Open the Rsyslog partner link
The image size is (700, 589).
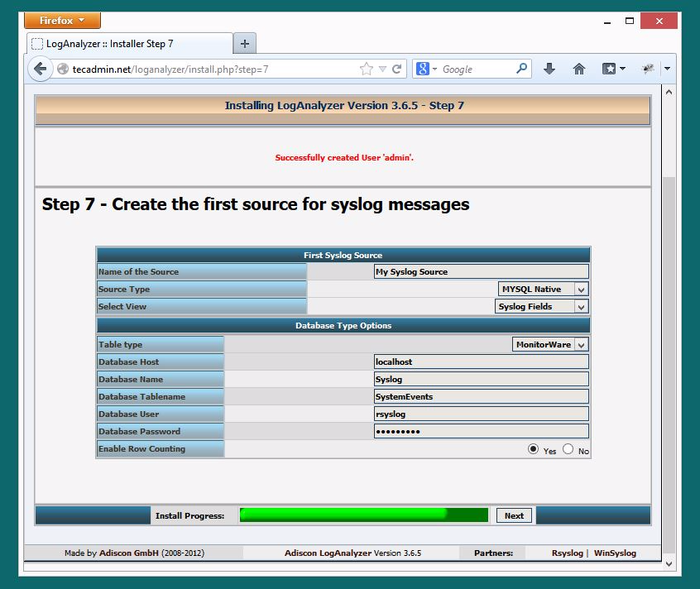click(x=567, y=553)
